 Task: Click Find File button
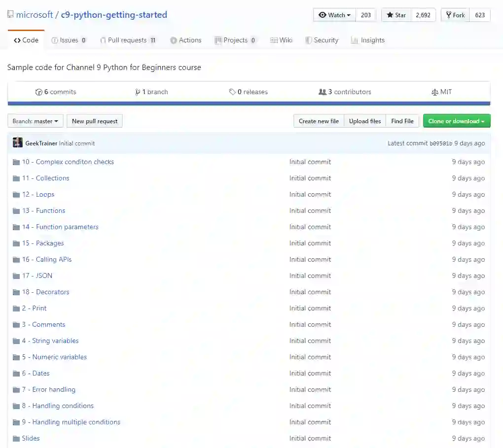[x=402, y=121]
